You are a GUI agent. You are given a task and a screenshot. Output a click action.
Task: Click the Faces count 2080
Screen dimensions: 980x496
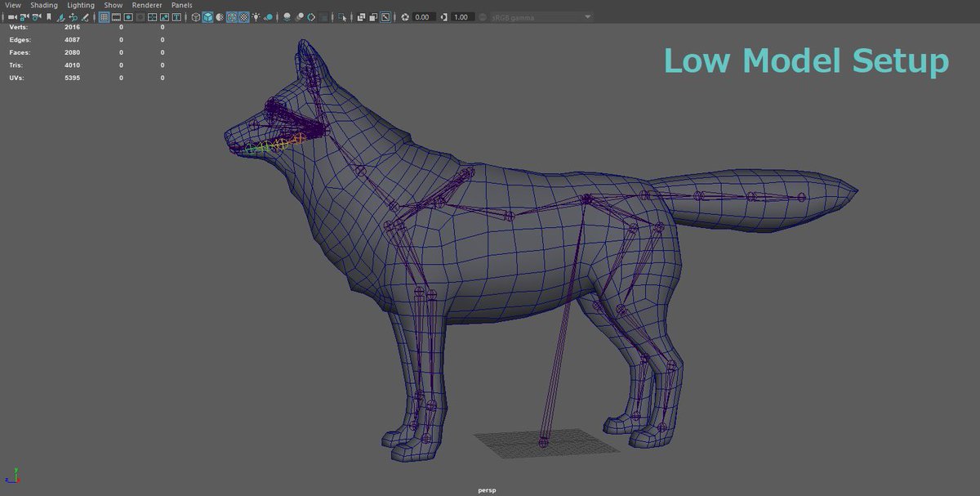point(72,52)
